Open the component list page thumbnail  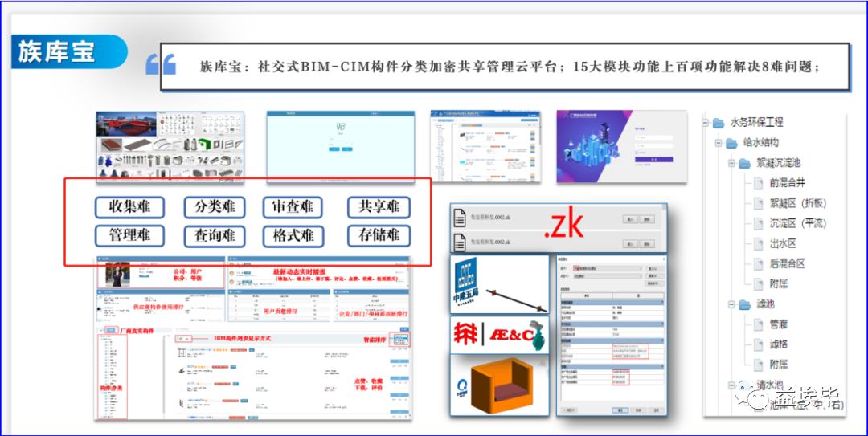click(485, 146)
